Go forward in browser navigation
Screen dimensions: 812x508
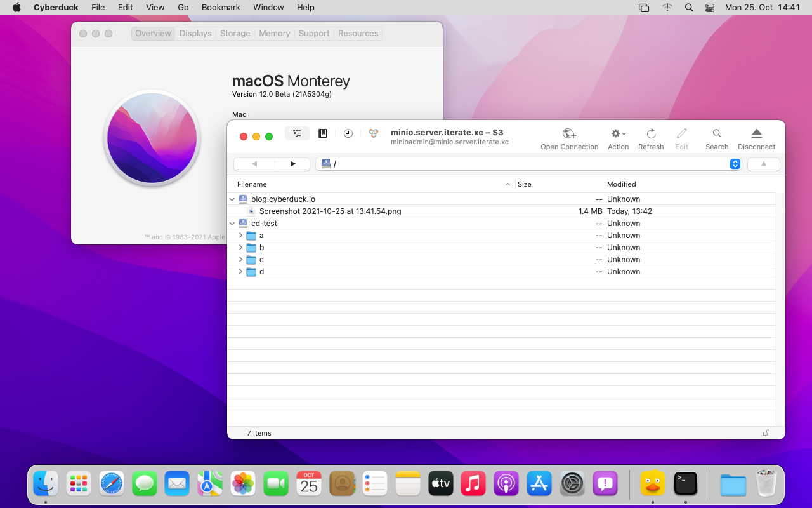click(292, 164)
